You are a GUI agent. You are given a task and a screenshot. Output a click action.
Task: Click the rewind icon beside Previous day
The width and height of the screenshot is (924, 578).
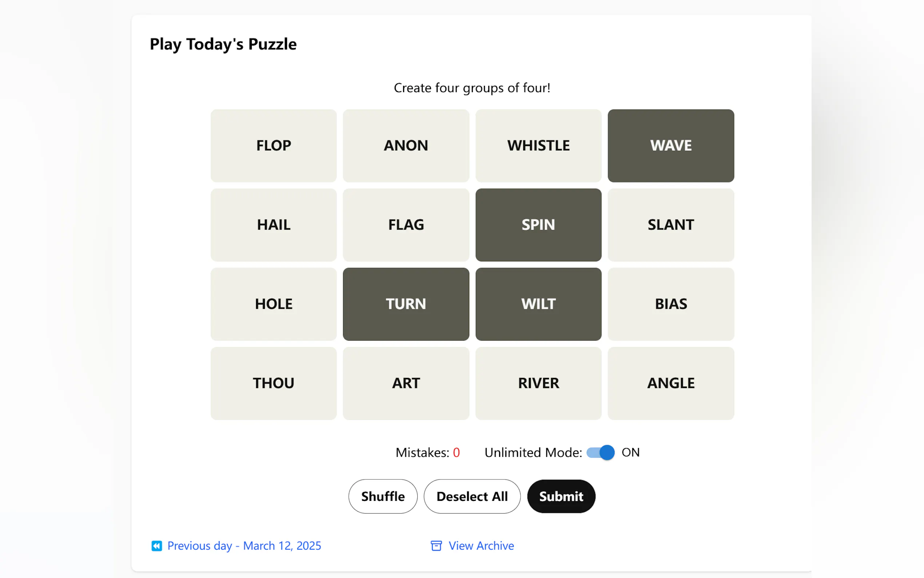(x=157, y=546)
